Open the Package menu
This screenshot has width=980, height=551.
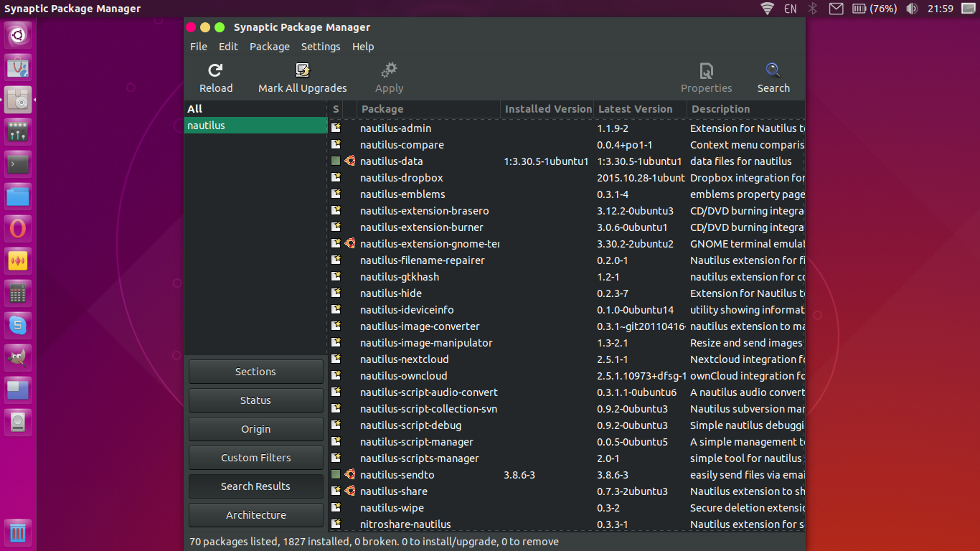pyautogui.click(x=270, y=47)
